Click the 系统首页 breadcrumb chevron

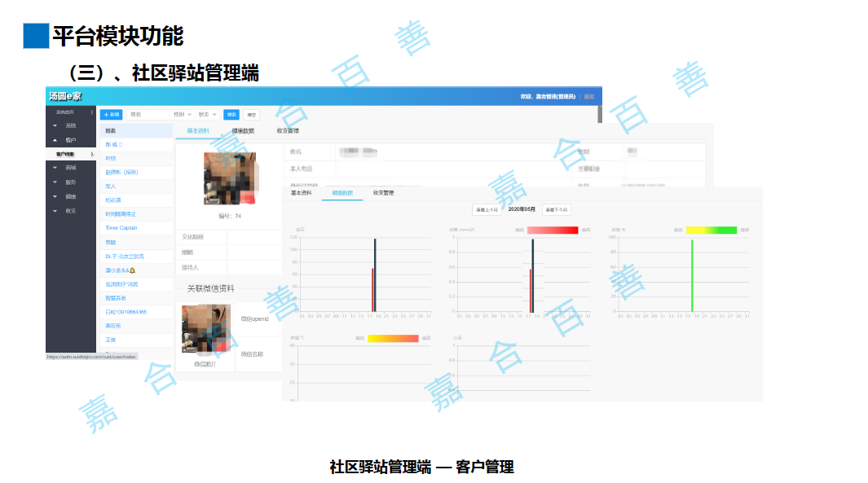91,112
